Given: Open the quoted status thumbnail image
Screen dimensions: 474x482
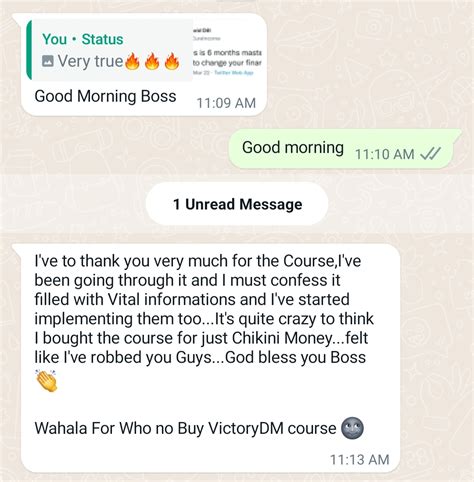Looking at the screenshot, I should (228, 50).
